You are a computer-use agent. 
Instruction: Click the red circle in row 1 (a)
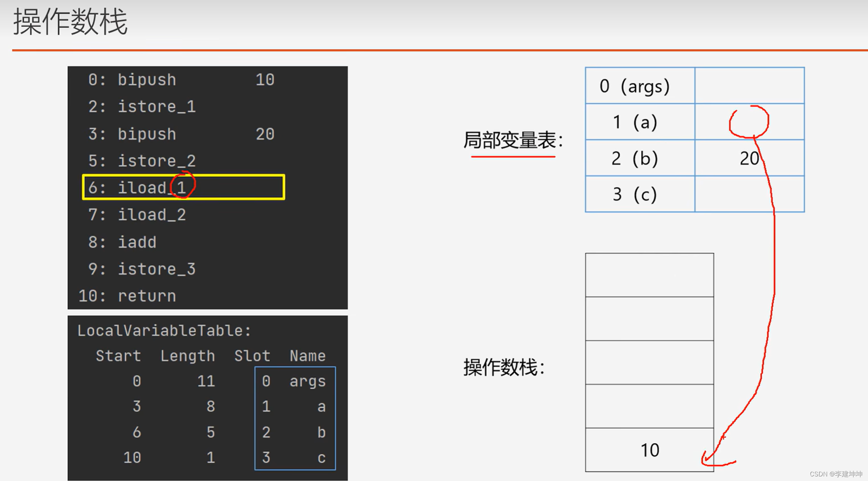click(x=749, y=121)
